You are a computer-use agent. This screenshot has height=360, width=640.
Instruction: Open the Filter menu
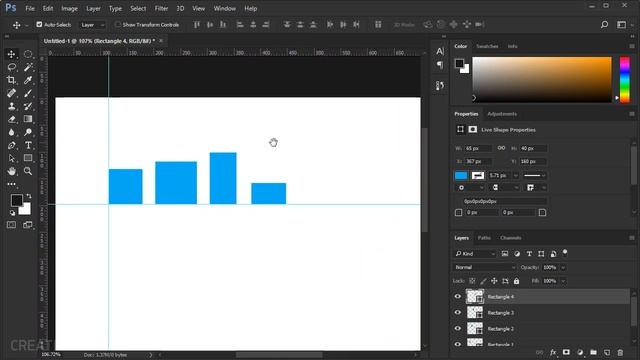[161, 8]
